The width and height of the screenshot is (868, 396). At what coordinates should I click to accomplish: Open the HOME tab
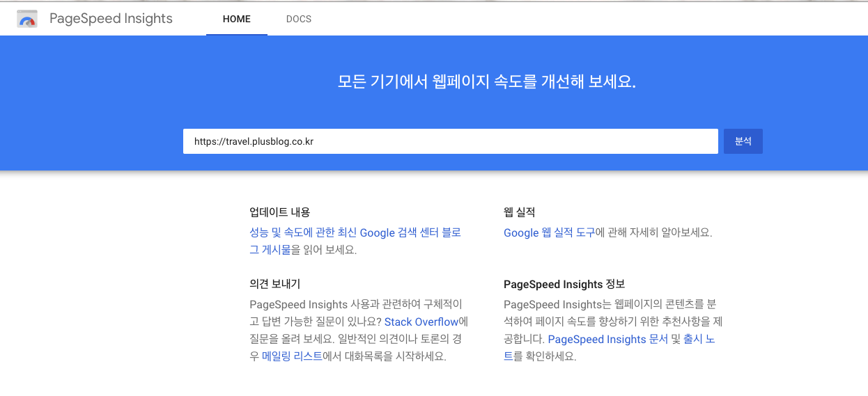coord(237,19)
